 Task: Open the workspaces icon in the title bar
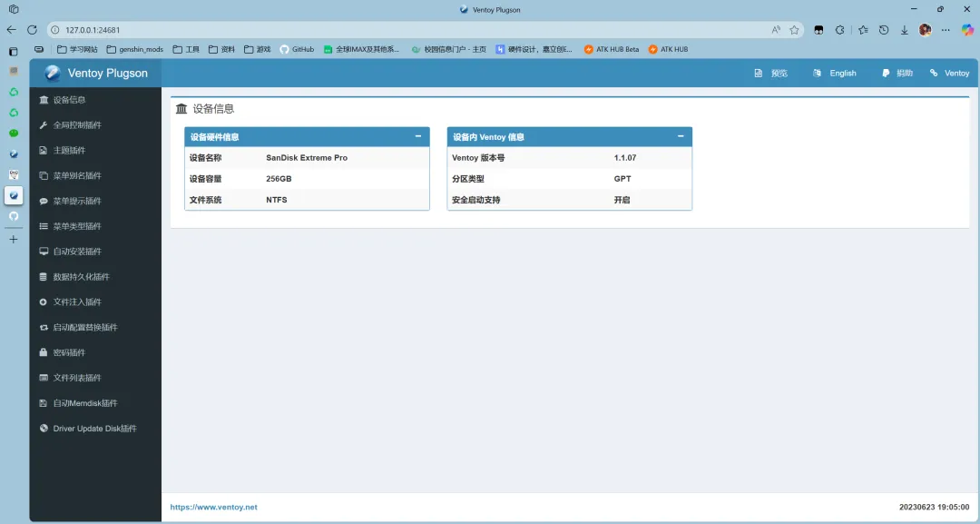(x=14, y=9)
